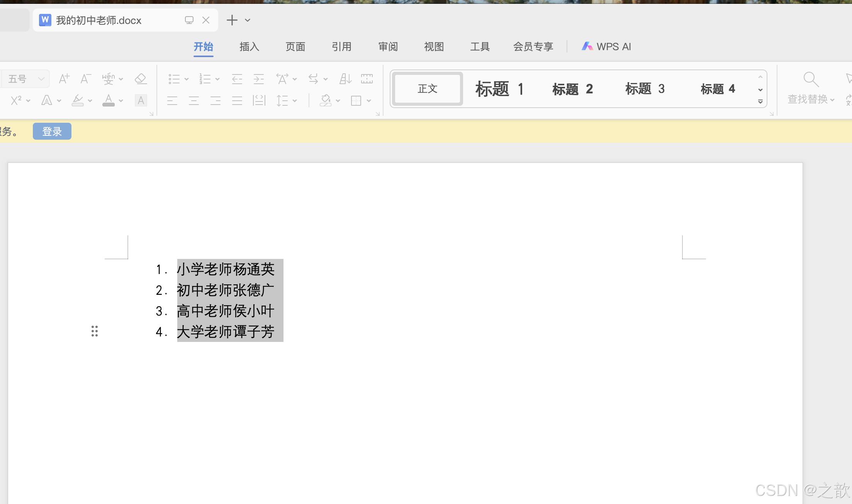Click the sort icon
The image size is (852, 504).
coord(345,79)
